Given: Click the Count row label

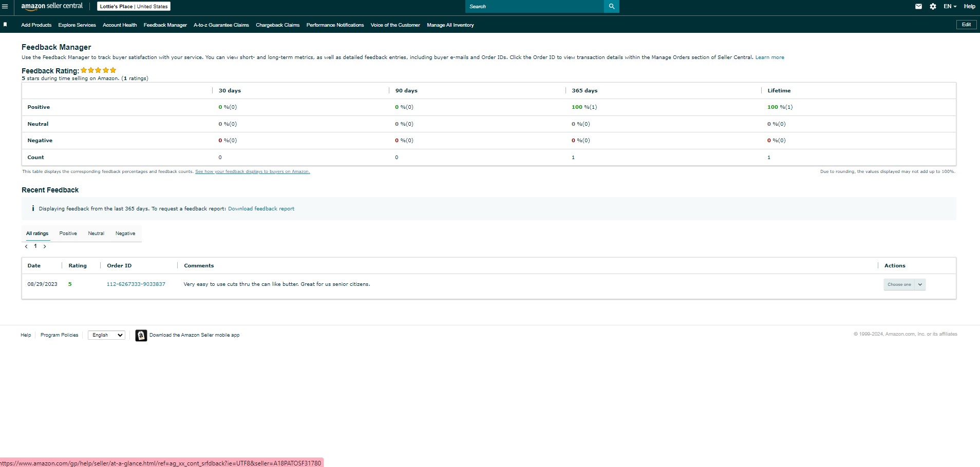Looking at the screenshot, I should [x=35, y=158].
